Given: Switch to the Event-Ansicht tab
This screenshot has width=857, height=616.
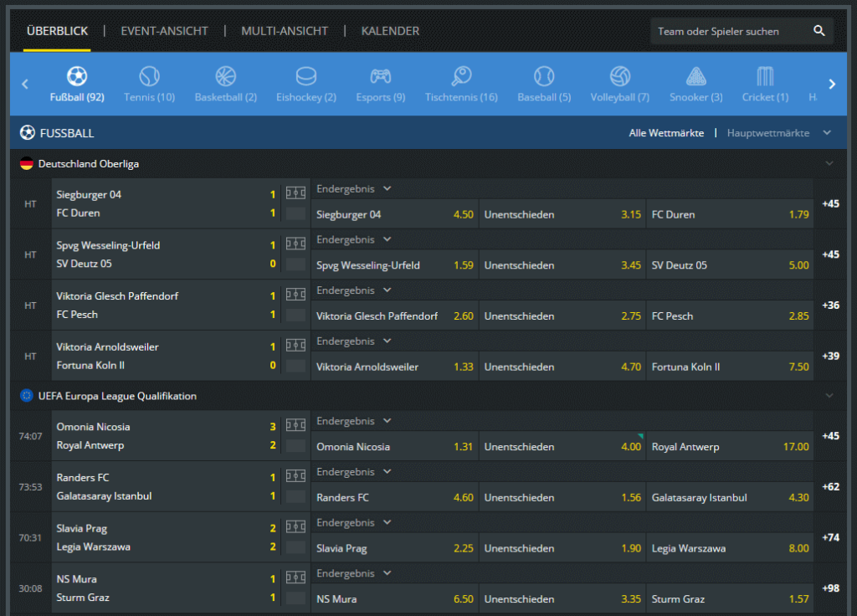Looking at the screenshot, I should point(164,31).
